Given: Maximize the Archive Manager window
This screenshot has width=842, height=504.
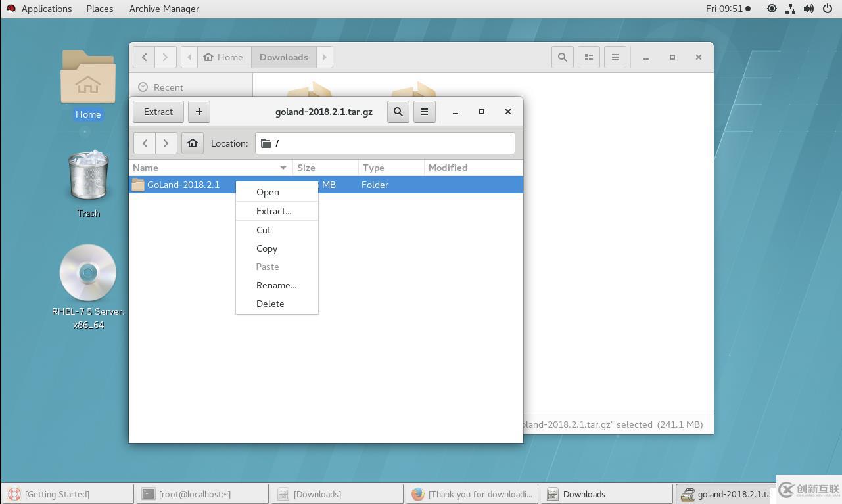Looking at the screenshot, I should point(482,112).
